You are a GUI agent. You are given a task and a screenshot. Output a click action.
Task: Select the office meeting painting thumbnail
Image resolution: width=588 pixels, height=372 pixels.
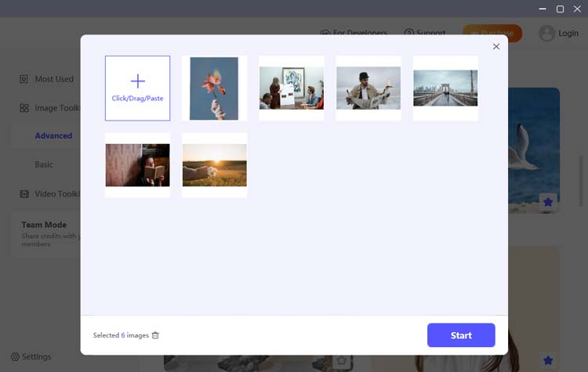(292, 88)
